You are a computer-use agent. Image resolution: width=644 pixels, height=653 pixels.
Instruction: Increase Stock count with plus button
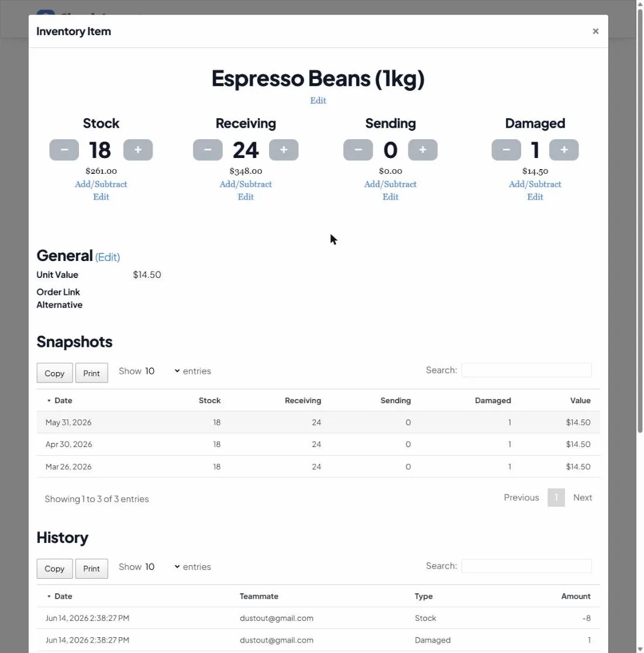click(138, 150)
